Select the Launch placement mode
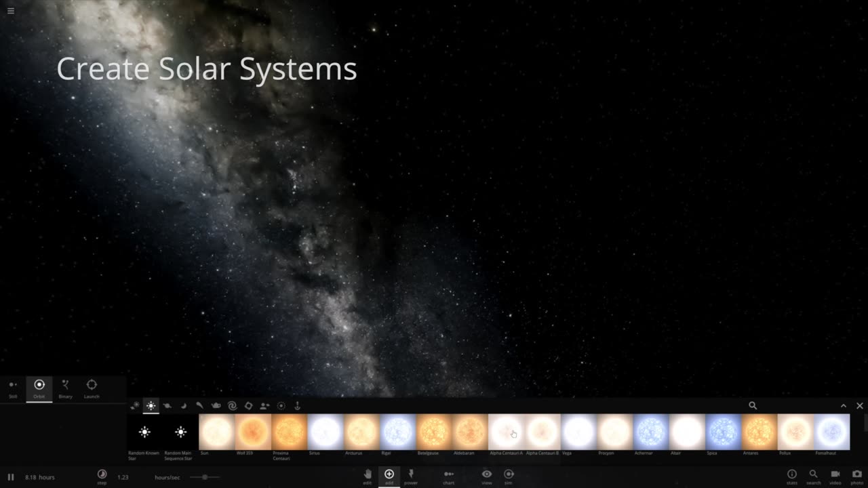The height and width of the screenshot is (488, 868). (92, 388)
